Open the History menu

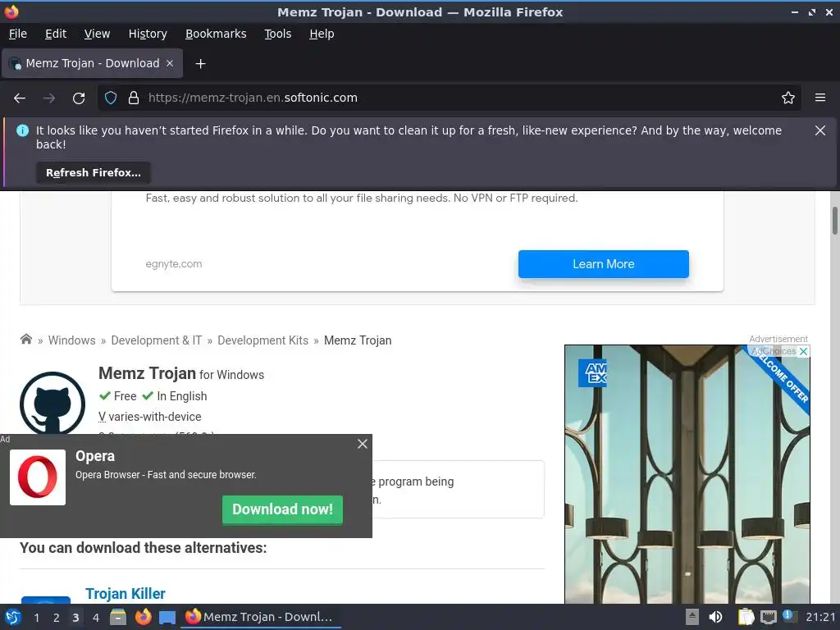point(148,34)
